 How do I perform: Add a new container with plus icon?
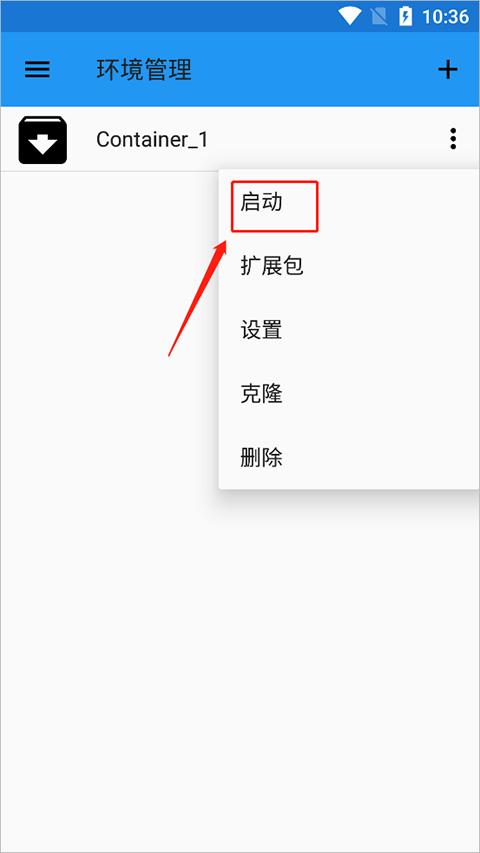coord(447,69)
